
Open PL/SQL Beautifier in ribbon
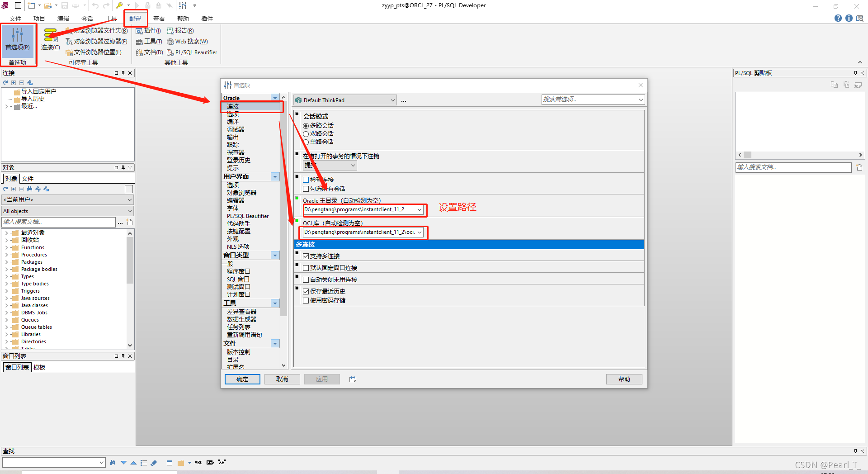pos(192,52)
